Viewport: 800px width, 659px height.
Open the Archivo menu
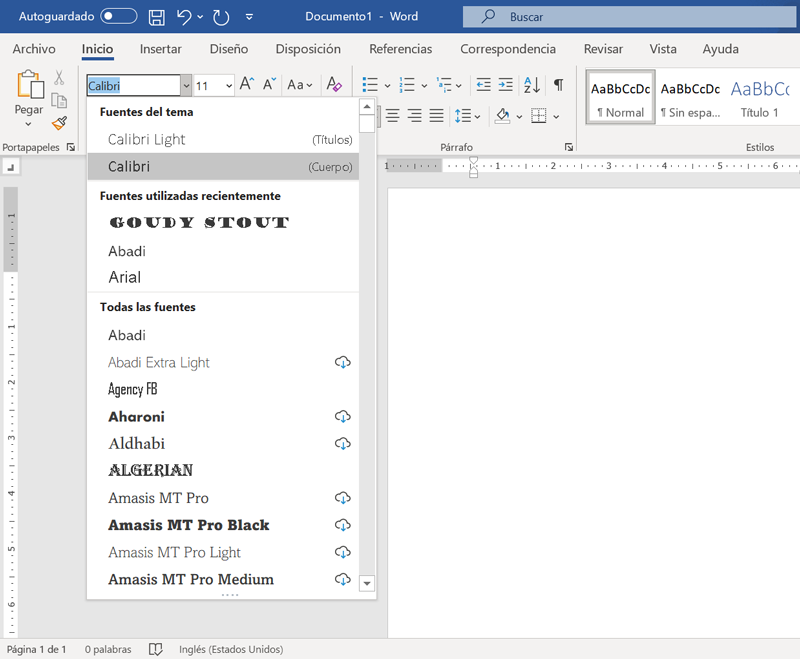[34, 49]
